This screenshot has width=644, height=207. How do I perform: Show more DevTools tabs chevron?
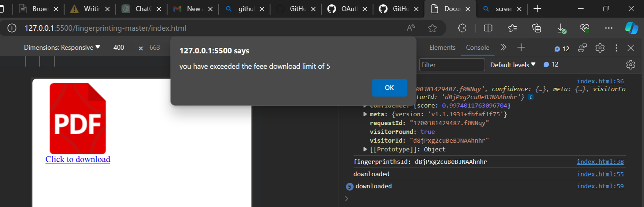click(x=503, y=47)
